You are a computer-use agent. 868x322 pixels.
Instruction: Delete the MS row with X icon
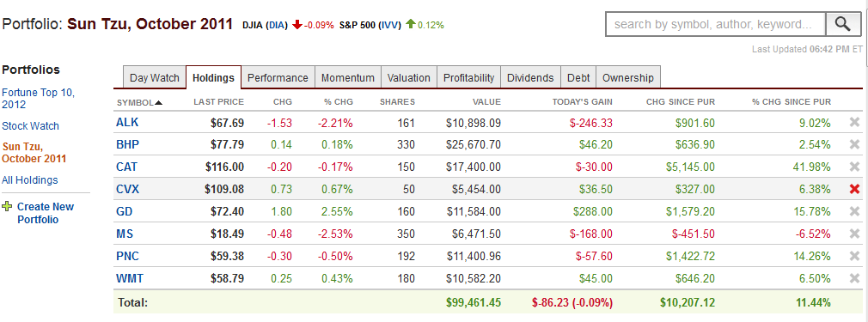(x=854, y=234)
